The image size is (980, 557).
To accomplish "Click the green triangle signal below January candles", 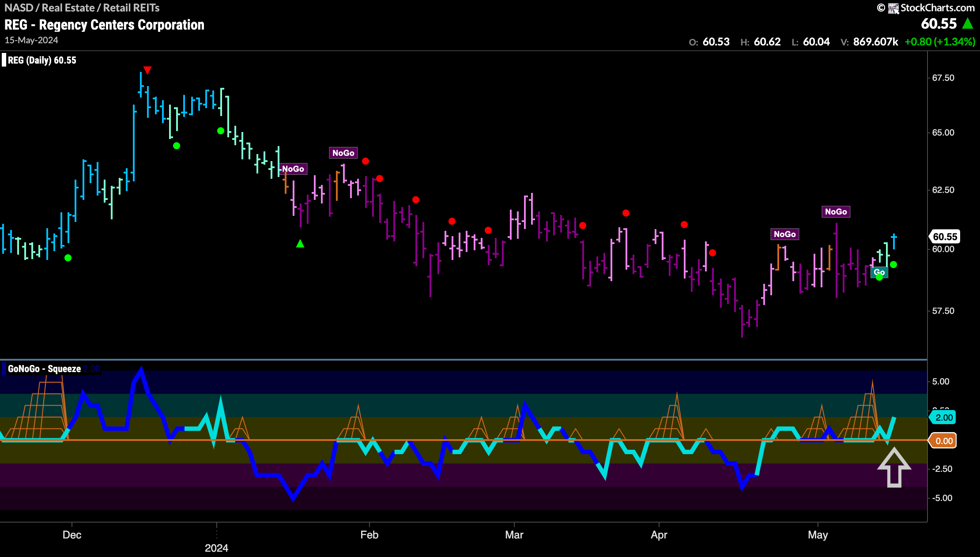I will click(x=300, y=244).
